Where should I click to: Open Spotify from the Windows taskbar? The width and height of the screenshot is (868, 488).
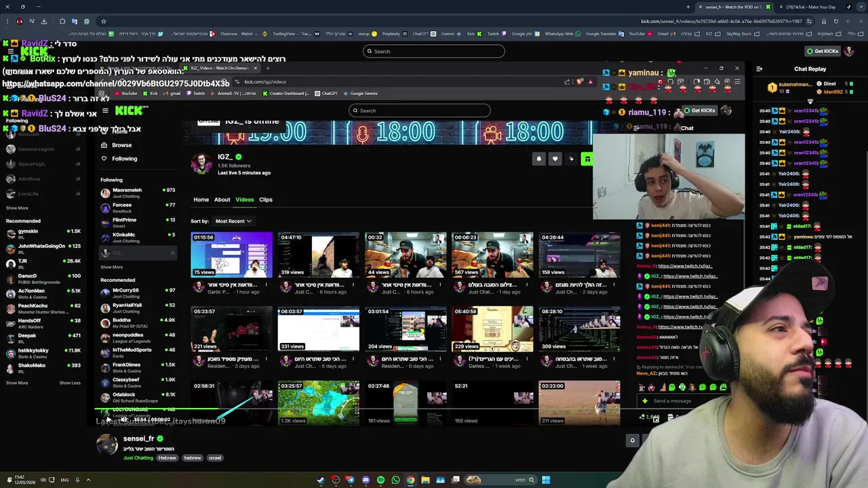coord(380,480)
